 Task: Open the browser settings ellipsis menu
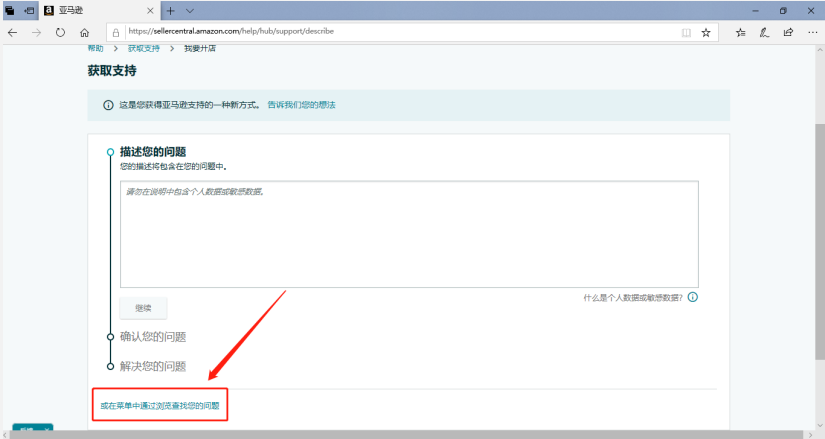pos(812,33)
